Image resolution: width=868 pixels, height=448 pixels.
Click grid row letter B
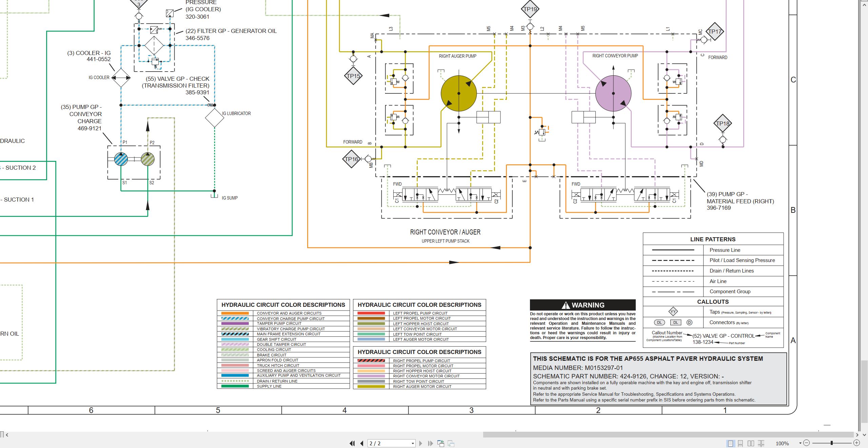click(793, 210)
